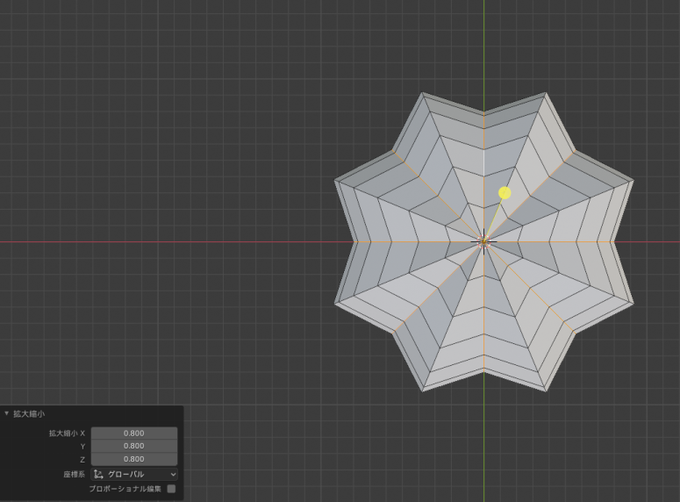Click the Z scale value field
Image resolution: width=680 pixels, height=502 pixels.
click(134, 459)
